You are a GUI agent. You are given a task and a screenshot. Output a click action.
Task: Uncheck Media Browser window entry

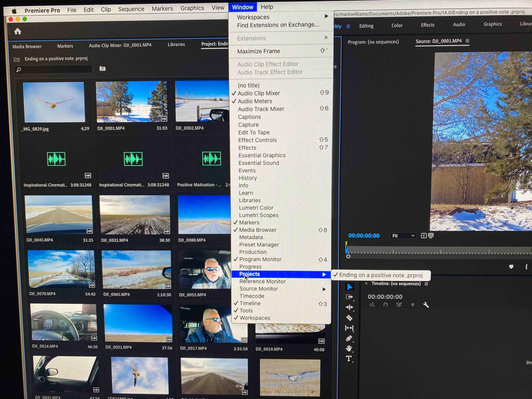(258, 230)
